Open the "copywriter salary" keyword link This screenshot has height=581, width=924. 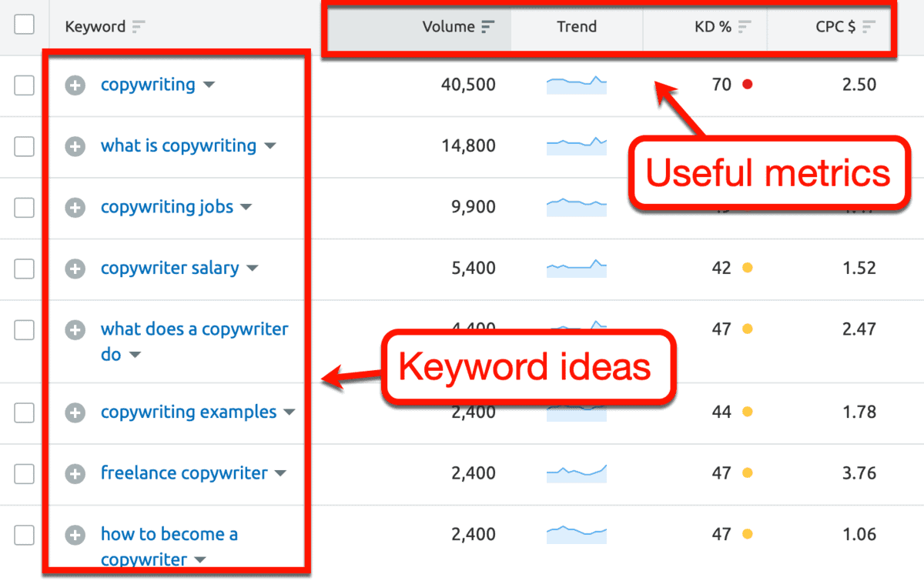click(169, 268)
